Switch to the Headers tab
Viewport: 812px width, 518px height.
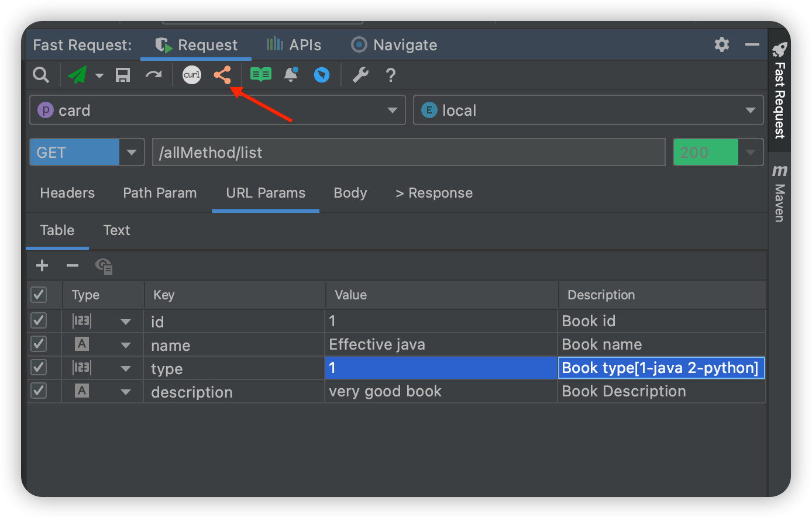pyautogui.click(x=67, y=193)
